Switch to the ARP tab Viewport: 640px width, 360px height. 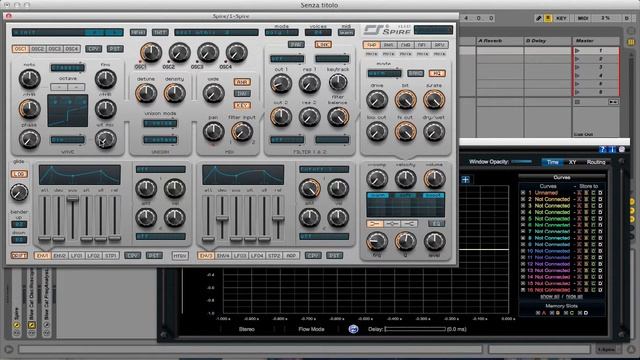point(291,256)
